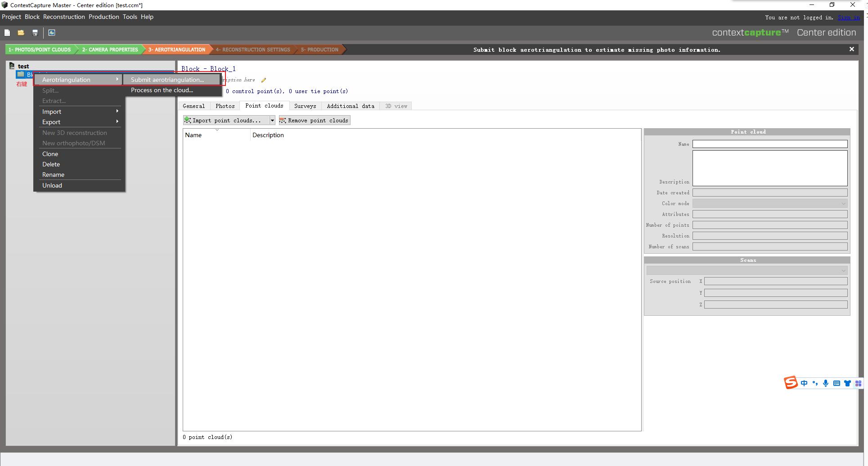
Task: Click Import point clouds... button
Action: [x=226, y=121]
